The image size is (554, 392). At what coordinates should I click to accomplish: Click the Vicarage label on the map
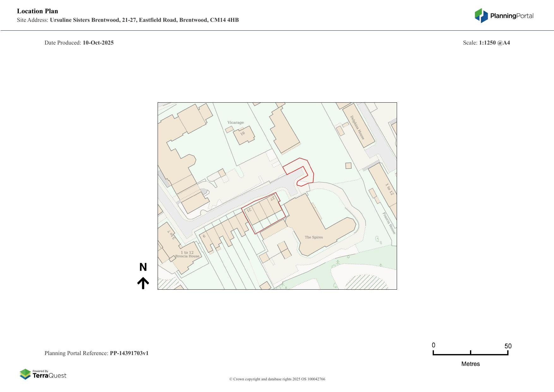[236, 122]
